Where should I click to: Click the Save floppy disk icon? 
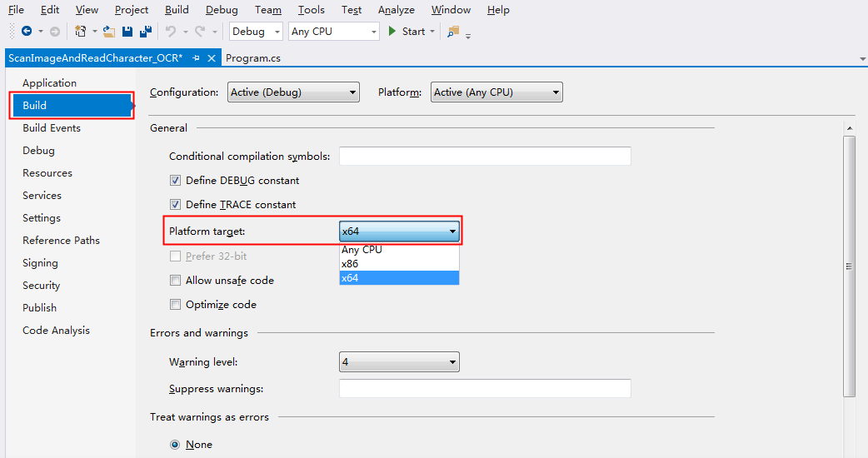tap(127, 32)
